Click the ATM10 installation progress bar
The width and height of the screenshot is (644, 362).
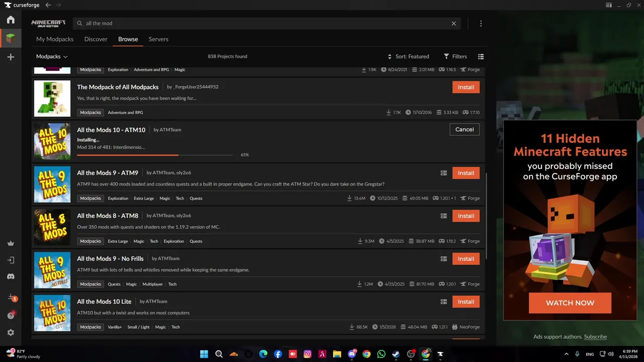(155, 155)
